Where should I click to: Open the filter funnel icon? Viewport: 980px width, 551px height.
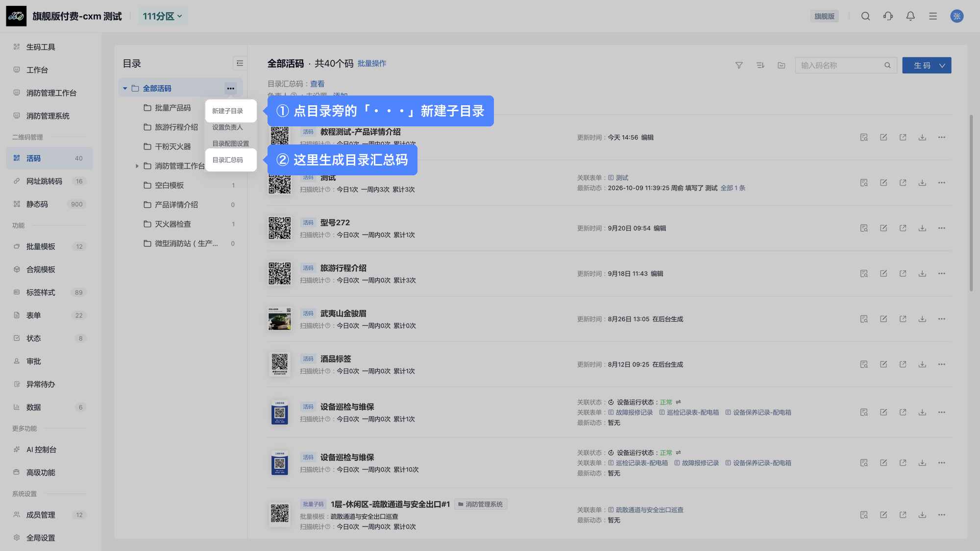[739, 65]
